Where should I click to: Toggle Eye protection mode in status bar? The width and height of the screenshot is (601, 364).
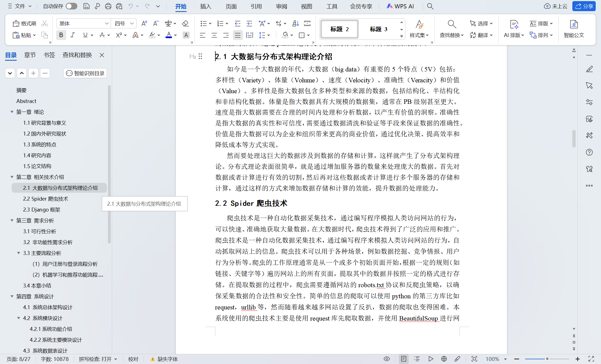pyautogui.click(x=387, y=359)
